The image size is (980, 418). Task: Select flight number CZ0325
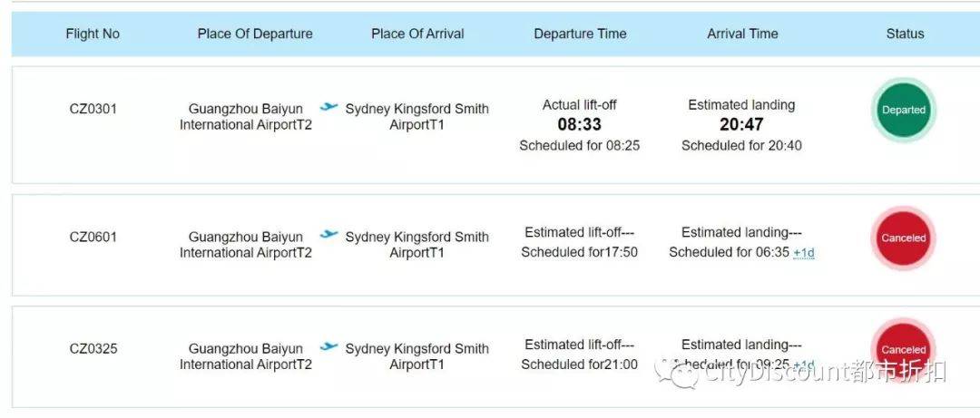click(93, 349)
